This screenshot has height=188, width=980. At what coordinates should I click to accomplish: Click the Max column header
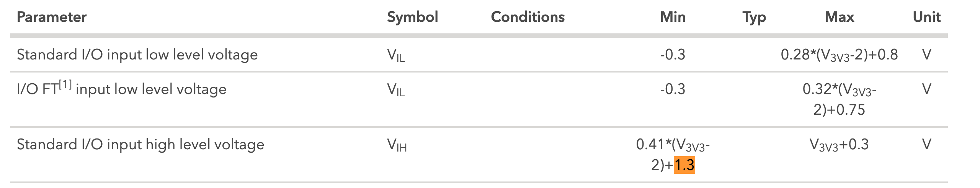pyautogui.click(x=840, y=17)
